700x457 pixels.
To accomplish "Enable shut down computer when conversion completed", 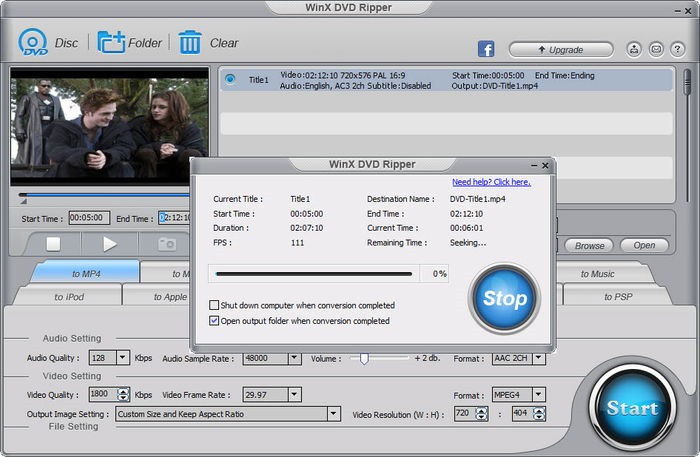I will coord(214,305).
